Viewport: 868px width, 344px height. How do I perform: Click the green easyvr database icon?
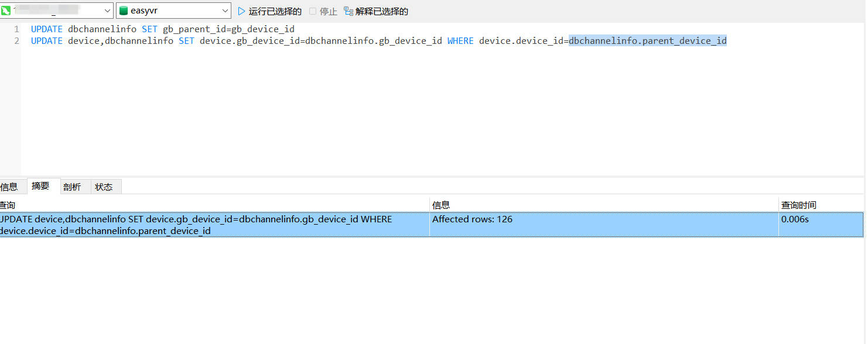[124, 11]
